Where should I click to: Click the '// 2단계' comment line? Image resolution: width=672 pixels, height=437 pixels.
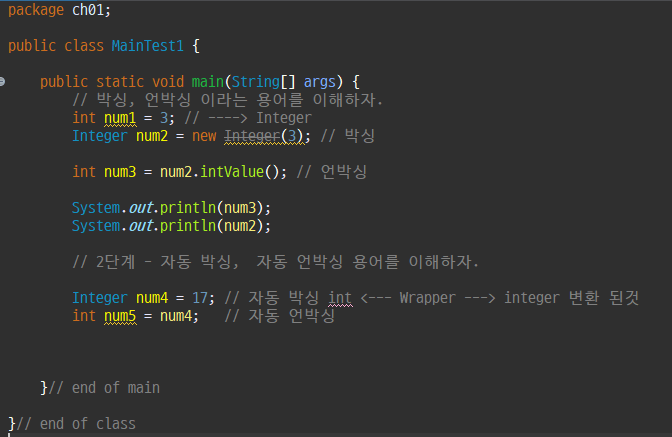coord(275,262)
